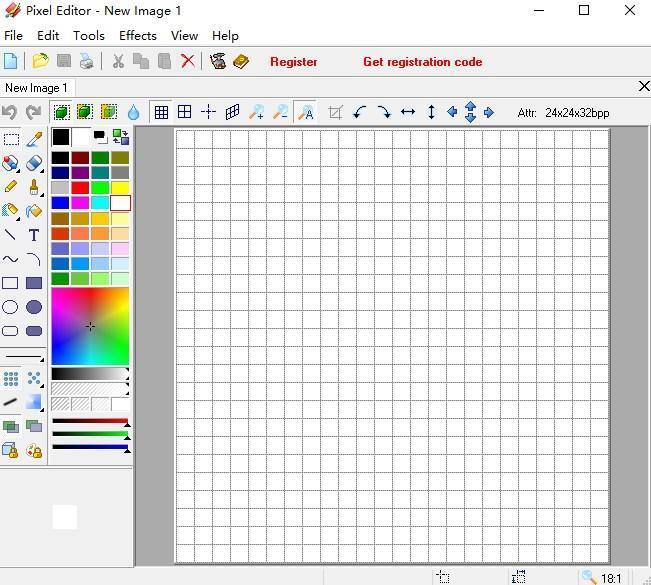This screenshot has height=585, width=651.
Task: Toggle the center crosshair guides
Action: click(x=208, y=112)
